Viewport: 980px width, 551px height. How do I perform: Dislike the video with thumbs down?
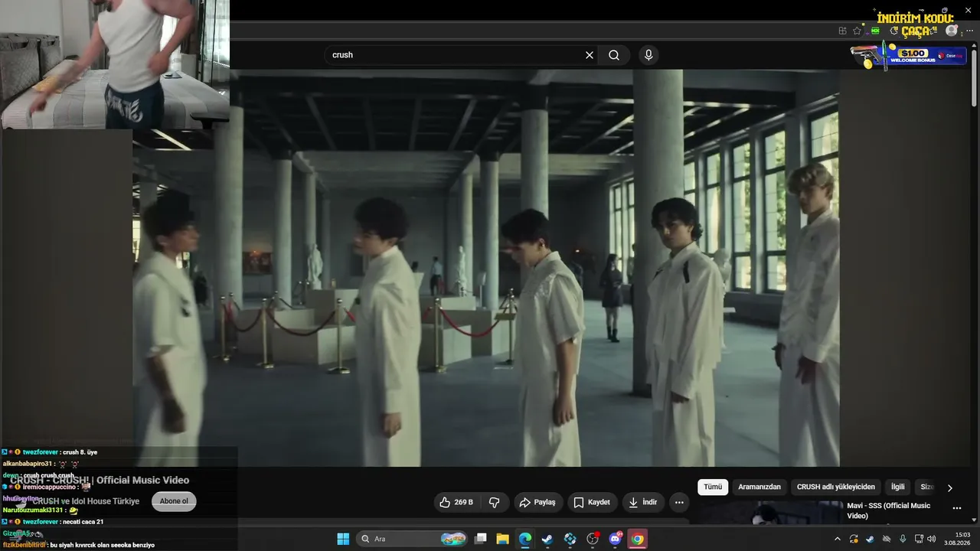coord(495,502)
